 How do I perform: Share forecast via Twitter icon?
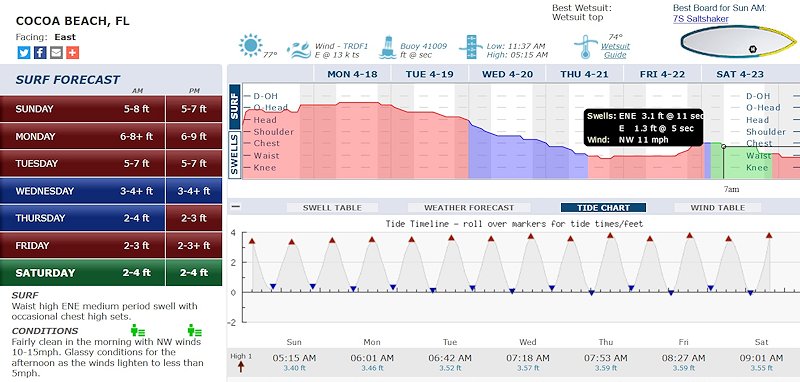[x=24, y=53]
